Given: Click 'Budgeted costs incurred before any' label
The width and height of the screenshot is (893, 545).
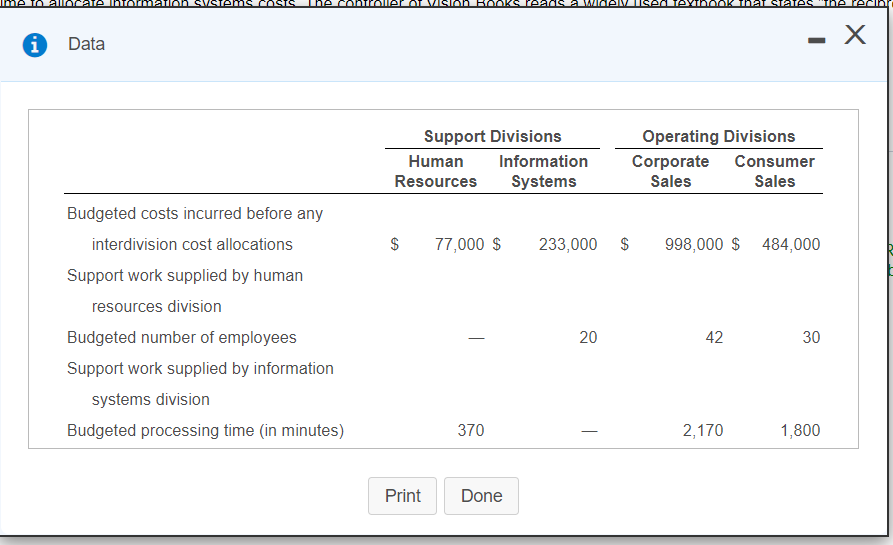Looking at the screenshot, I should pos(195,214).
